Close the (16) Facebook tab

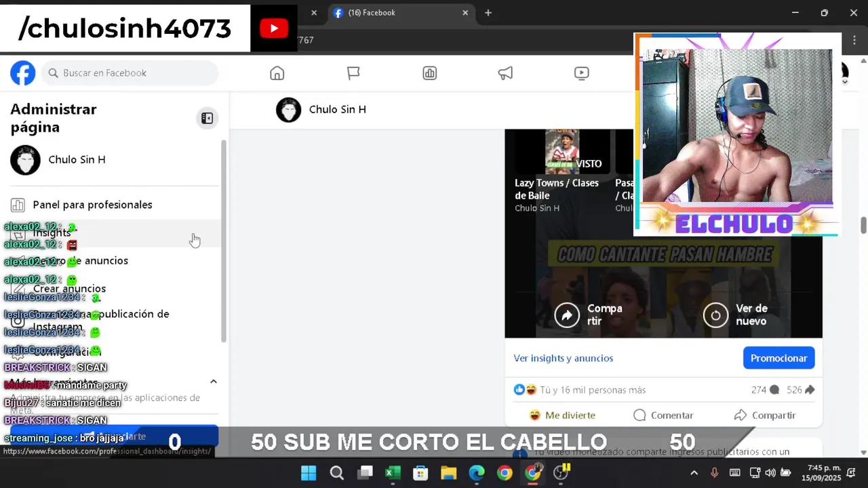coord(465,13)
